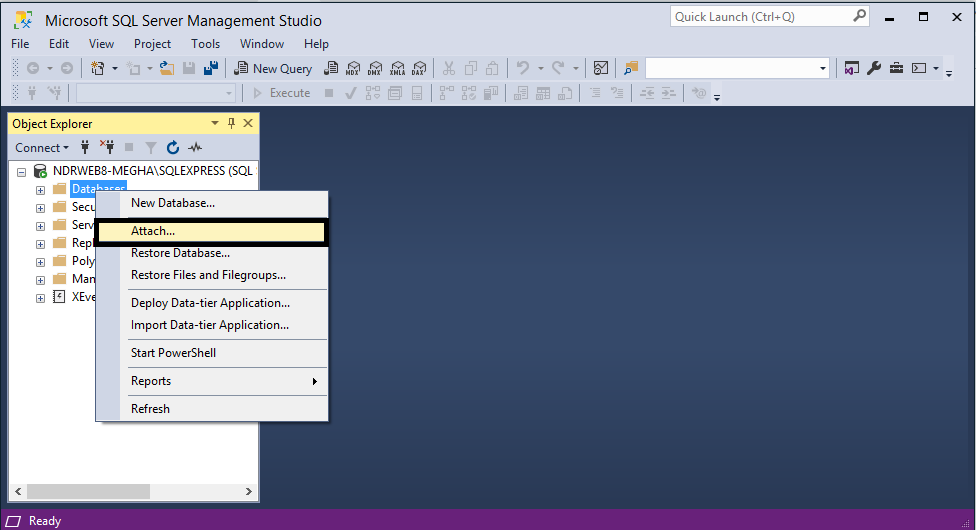Expand the Databases folder node

click(40, 190)
